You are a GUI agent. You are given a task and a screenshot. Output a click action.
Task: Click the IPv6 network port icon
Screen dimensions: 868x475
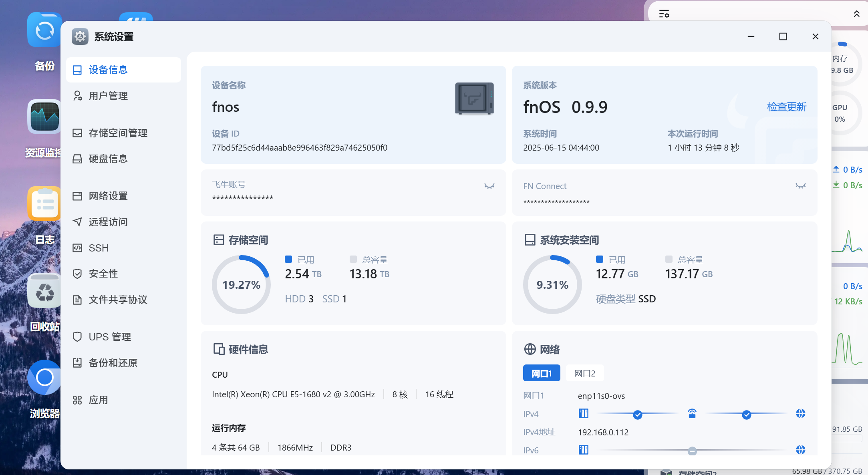584,450
